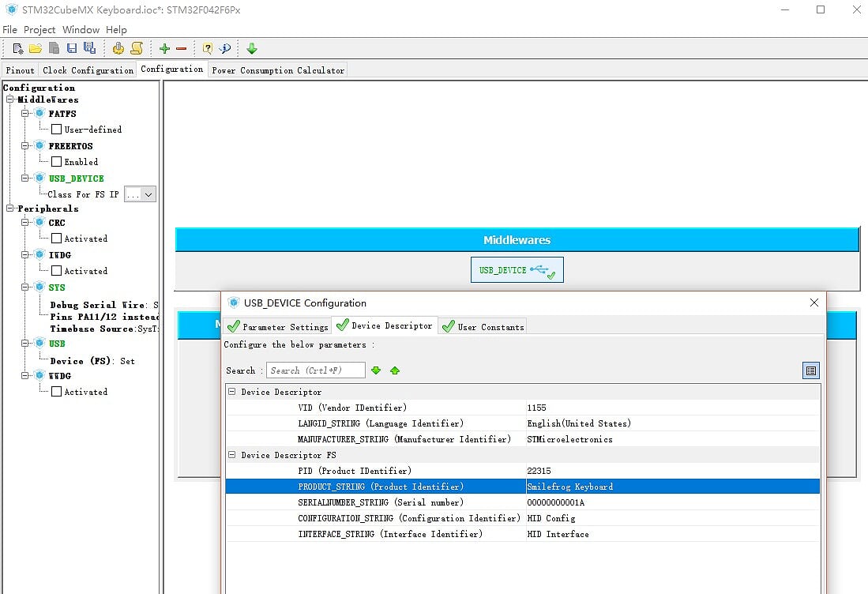The height and width of the screenshot is (594, 868).
Task: Collapse the FREERTOS tree node
Action: click(25, 145)
